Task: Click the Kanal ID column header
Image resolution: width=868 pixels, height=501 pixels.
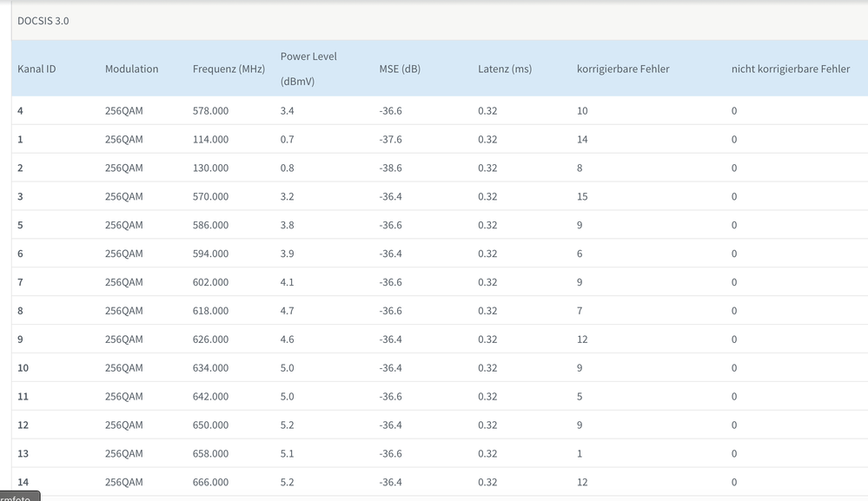Action: pos(36,69)
